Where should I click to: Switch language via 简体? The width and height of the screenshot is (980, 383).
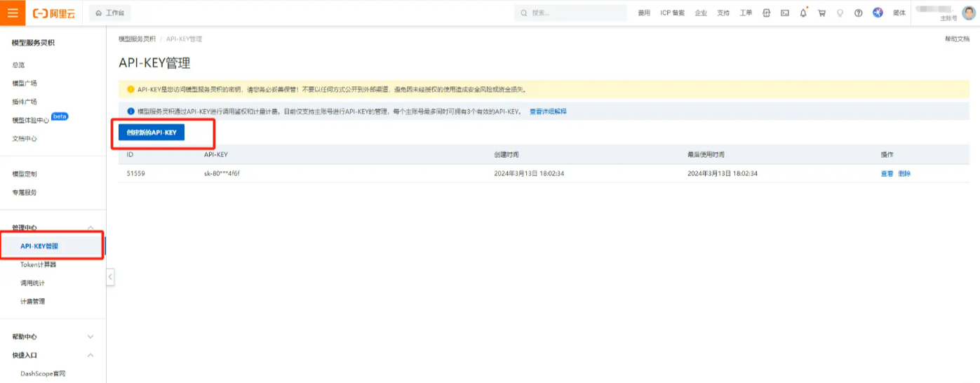899,13
